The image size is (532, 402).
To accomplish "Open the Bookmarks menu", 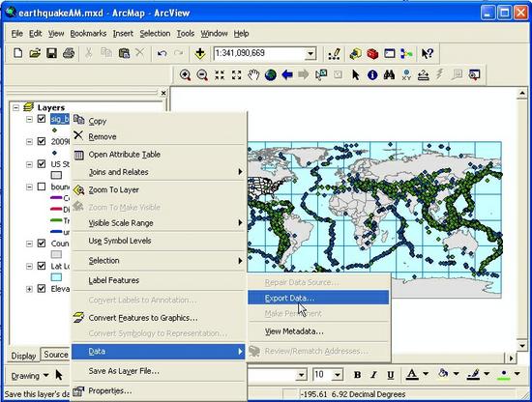I will [x=88, y=34].
